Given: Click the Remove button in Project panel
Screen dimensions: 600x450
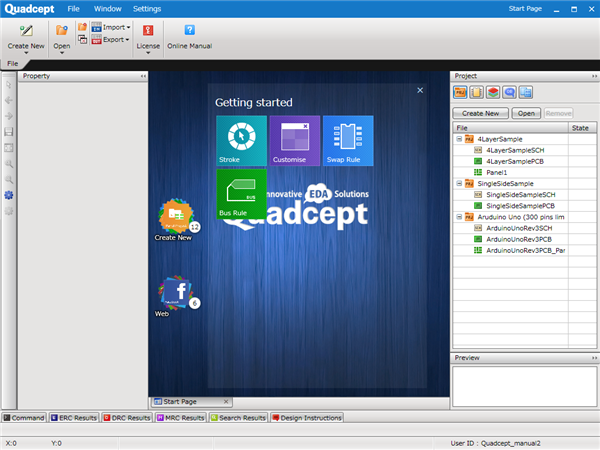Looking at the screenshot, I should tap(558, 113).
